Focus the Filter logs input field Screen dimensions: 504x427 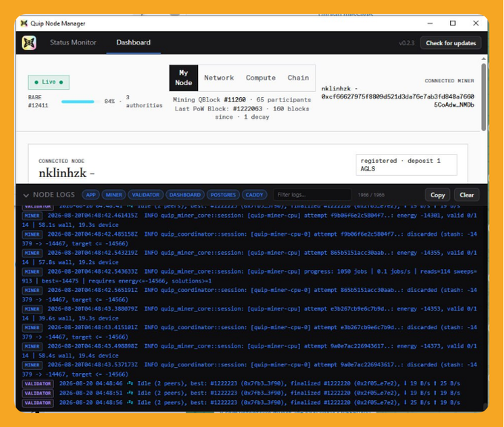tap(312, 195)
